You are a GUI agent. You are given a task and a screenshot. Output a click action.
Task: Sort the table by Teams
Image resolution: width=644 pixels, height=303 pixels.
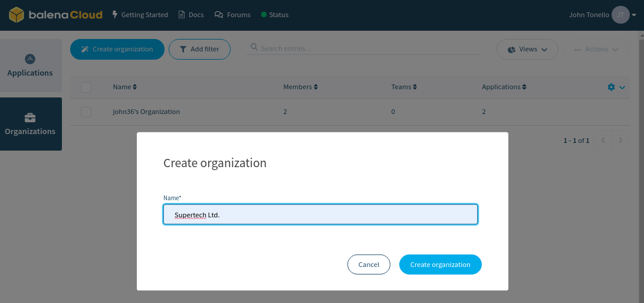(x=404, y=87)
